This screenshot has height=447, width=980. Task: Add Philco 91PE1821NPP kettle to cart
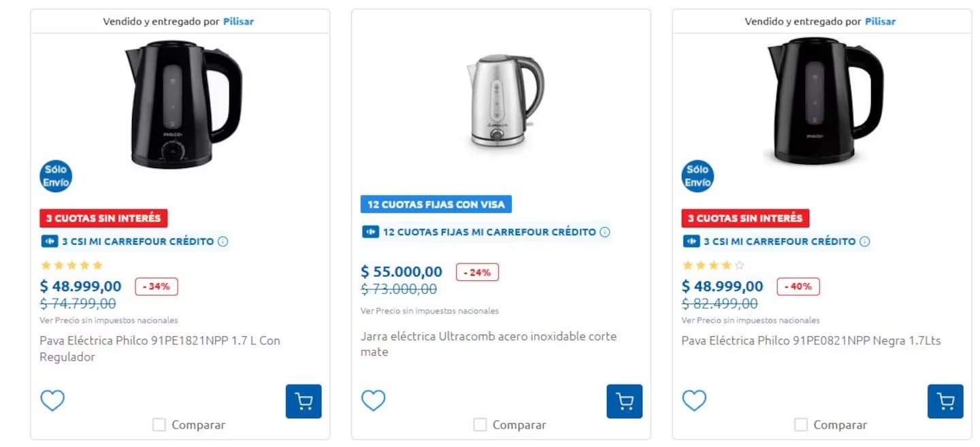click(x=304, y=401)
